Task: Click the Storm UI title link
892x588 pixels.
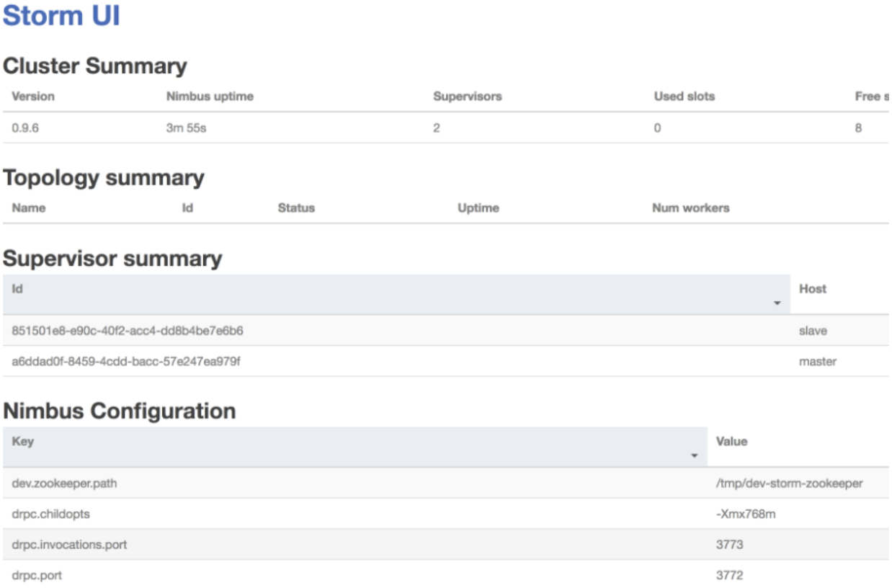Action: coord(61,16)
